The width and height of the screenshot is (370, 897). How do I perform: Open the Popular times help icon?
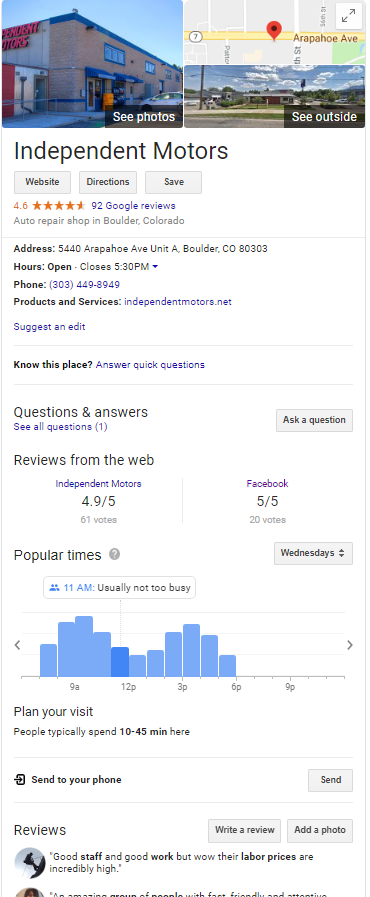click(x=114, y=554)
